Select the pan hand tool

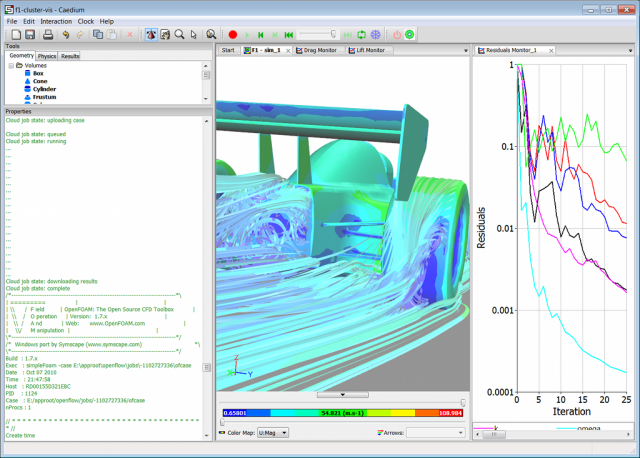[x=165, y=35]
